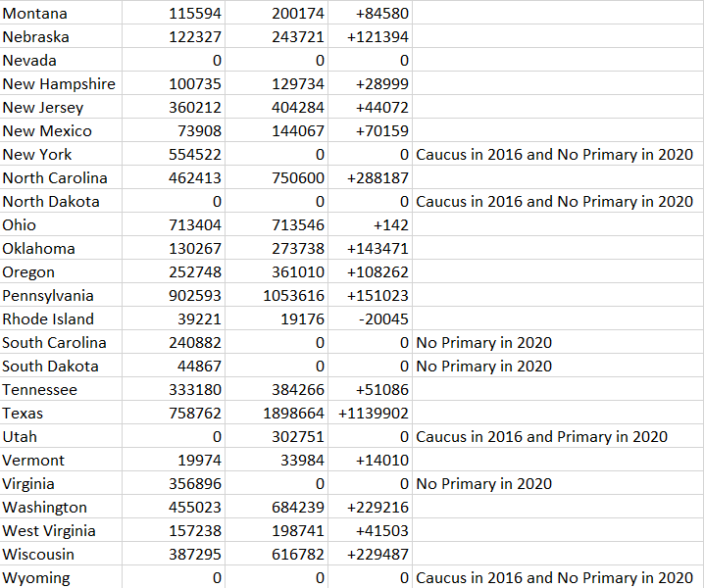Click the Nebraska 243721 cell
The height and width of the screenshot is (588, 704).
click(x=277, y=37)
